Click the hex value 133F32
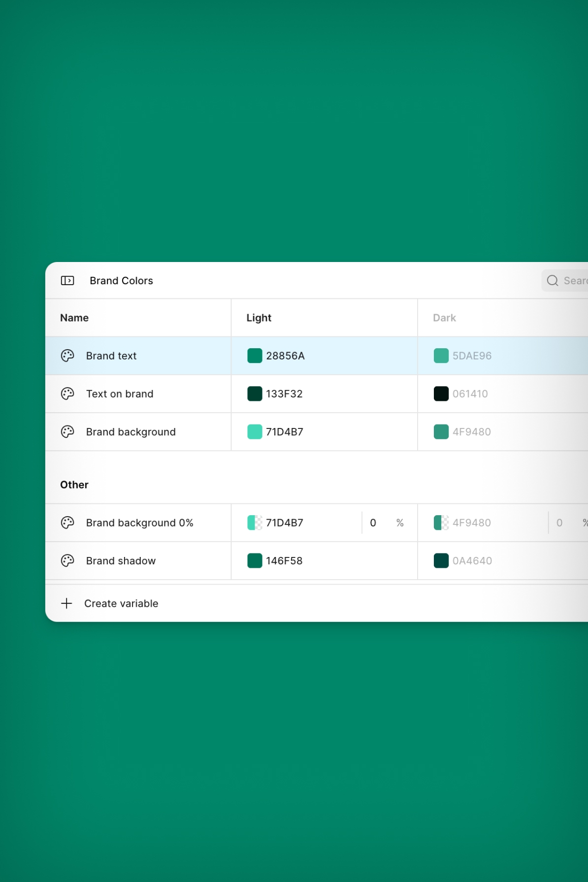The height and width of the screenshot is (882, 588). 284,394
